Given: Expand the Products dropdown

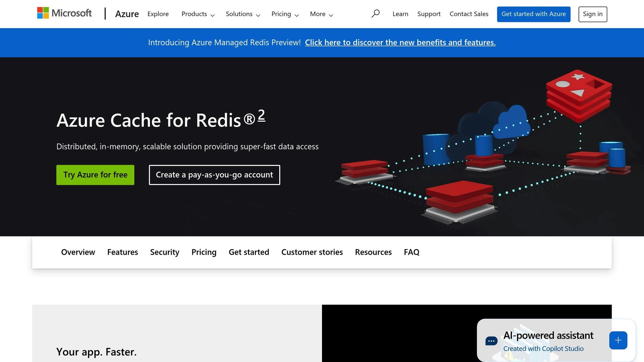Looking at the screenshot, I should tap(198, 14).
